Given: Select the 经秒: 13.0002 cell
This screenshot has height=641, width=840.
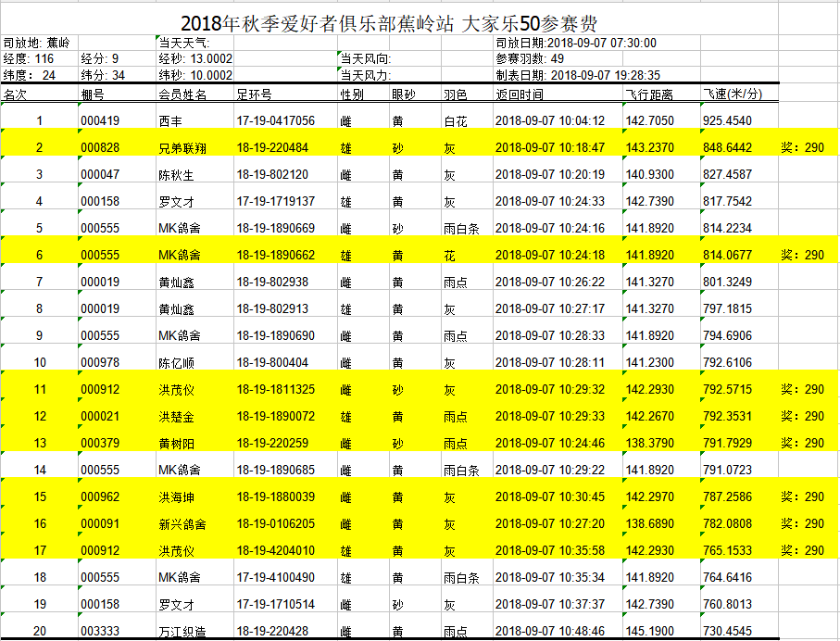Looking at the screenshot, I should coord(195,58).
